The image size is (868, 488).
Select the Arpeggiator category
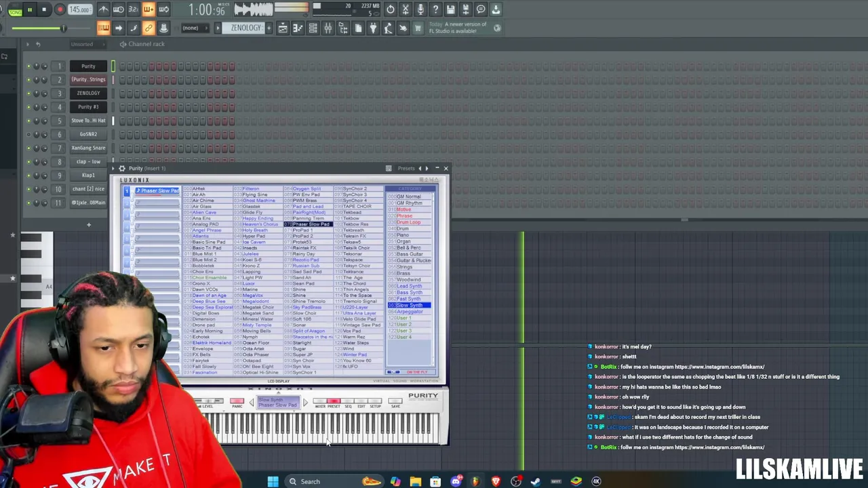point(409,312)
